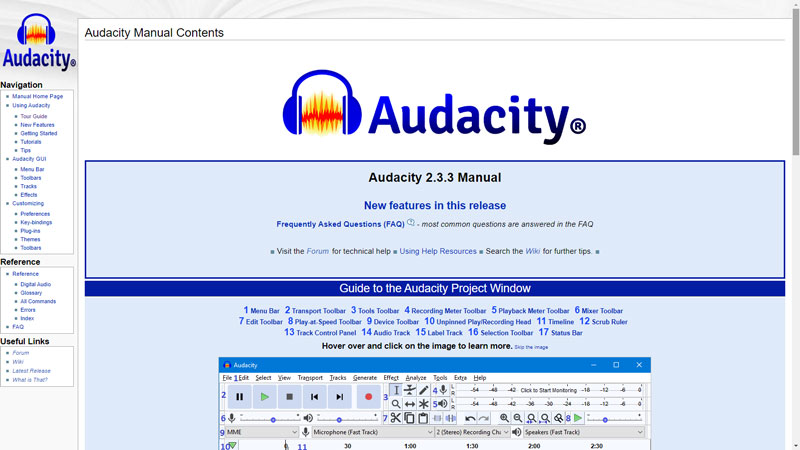Click the Skip to End button
The width and height of the screenshot is (800, 450).
tap(339, 397)
